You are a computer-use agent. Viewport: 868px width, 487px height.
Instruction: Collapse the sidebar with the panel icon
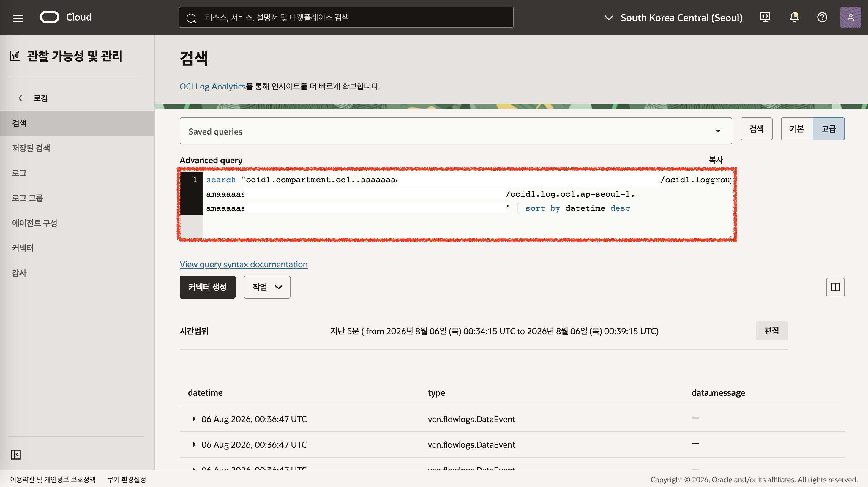pos(15,454)
